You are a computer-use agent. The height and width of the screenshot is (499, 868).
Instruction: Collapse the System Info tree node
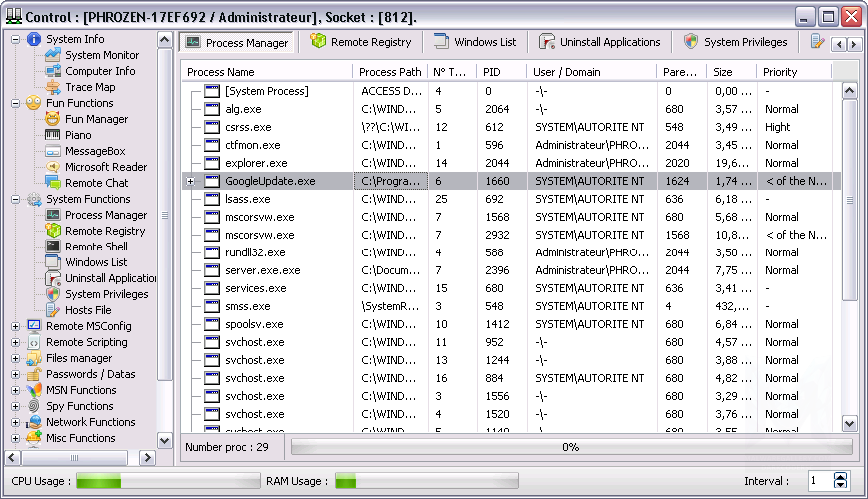[15, 39]
